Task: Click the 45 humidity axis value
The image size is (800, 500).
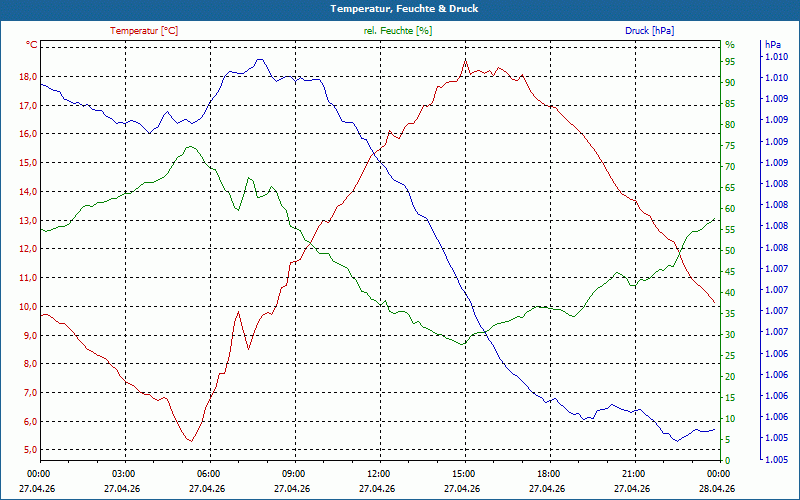Action: [x=730, y=271]
